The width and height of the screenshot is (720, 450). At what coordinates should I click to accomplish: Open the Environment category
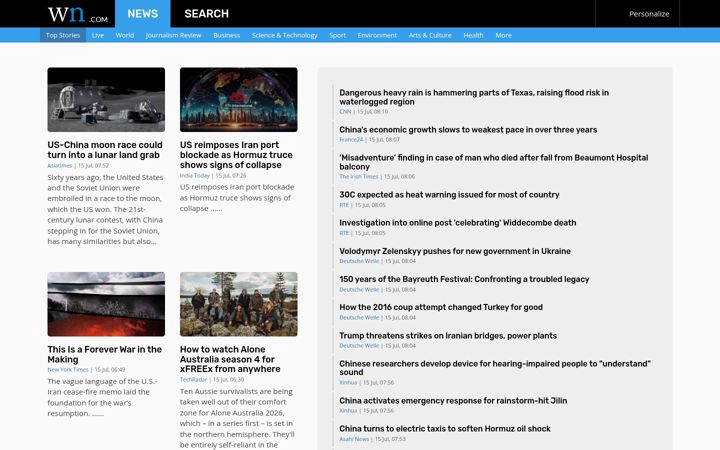coord(377,35)
